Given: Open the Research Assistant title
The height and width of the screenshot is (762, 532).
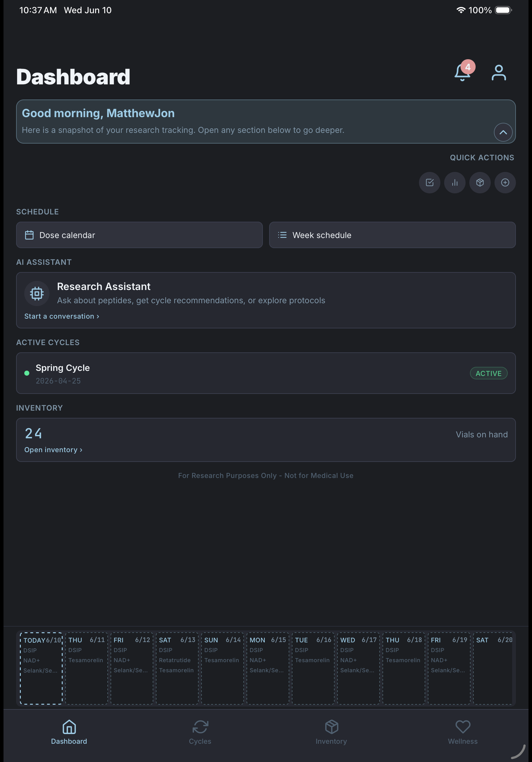Looking at the screenshot, I should [104, 287].
